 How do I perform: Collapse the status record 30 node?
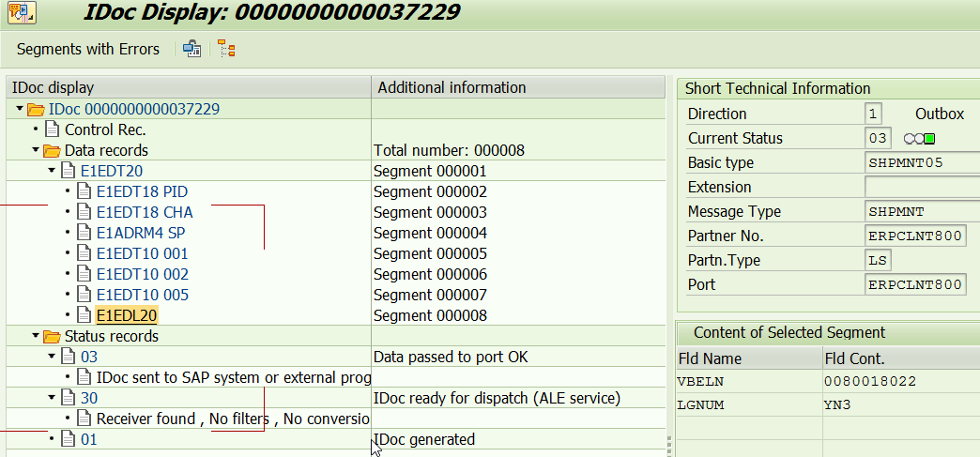click(52, 398)
